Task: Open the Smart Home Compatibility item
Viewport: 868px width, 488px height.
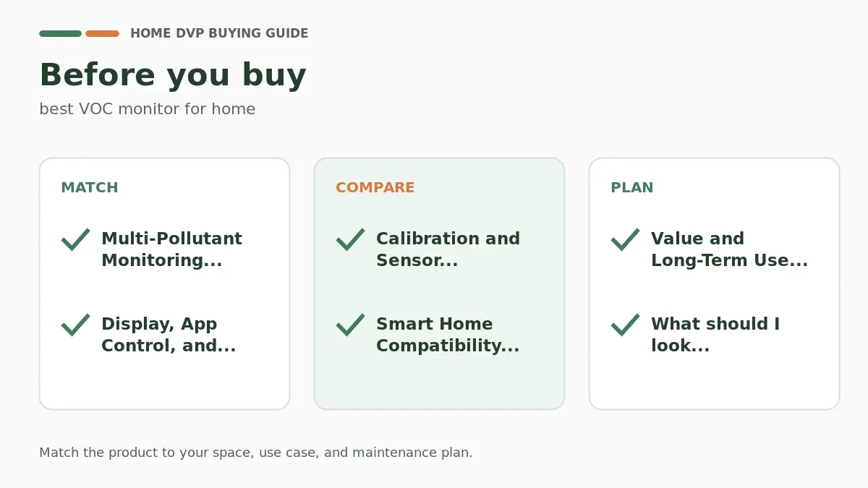Action: [x=448, y=335]
